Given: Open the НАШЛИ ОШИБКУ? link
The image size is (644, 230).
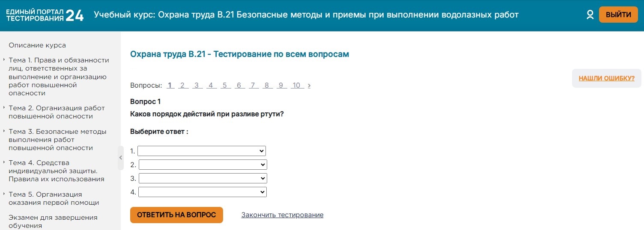Looking at the screenshot, I should [606, 78].
